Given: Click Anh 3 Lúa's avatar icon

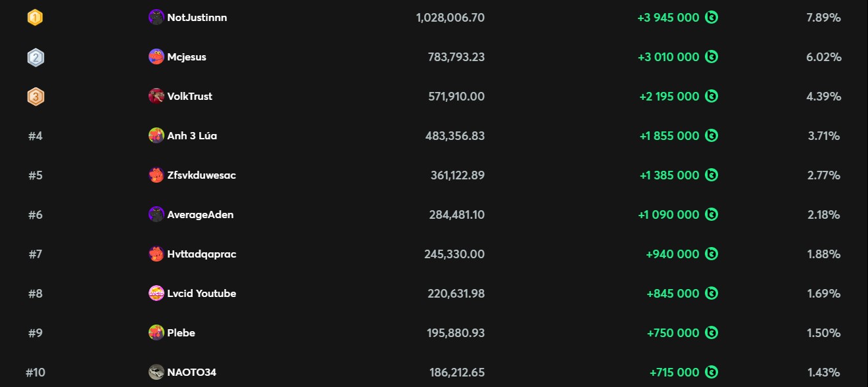Looking at the screenshot, I should click(156, 136).
